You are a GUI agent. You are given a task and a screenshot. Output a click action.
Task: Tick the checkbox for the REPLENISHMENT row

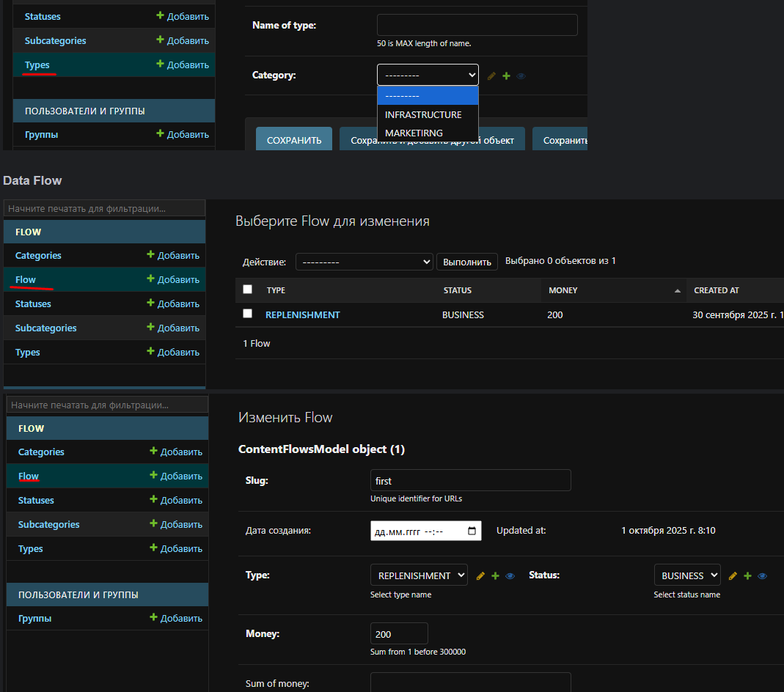coord(247,313)
